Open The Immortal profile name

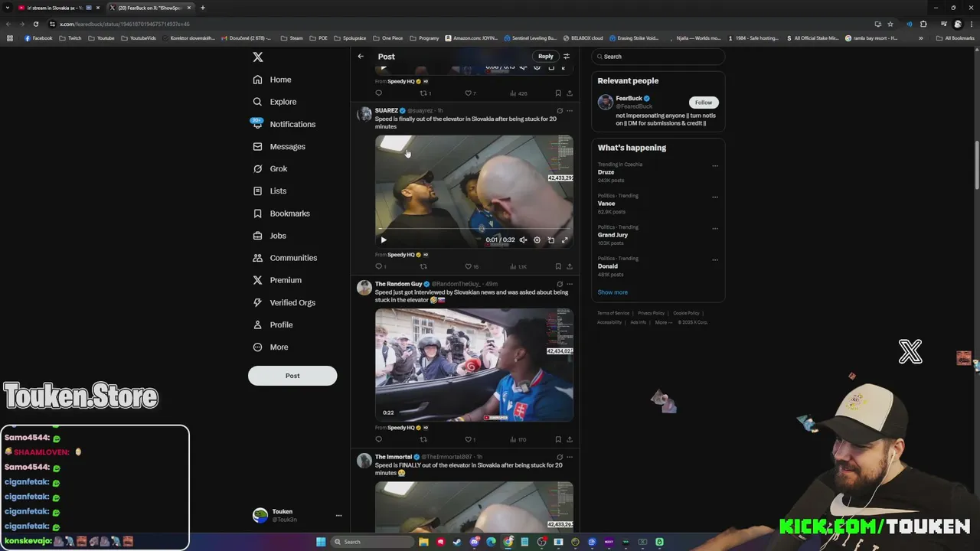click(x=394, y=457)
